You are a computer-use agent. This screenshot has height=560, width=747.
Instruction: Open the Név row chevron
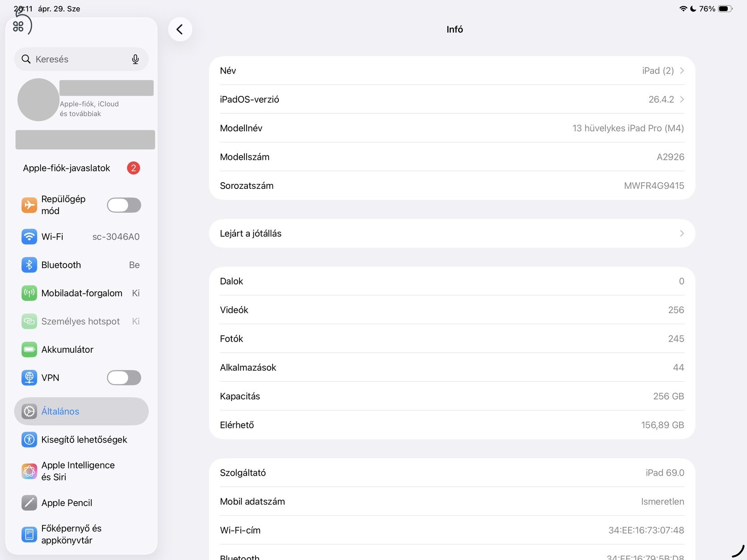coord(682,71)
